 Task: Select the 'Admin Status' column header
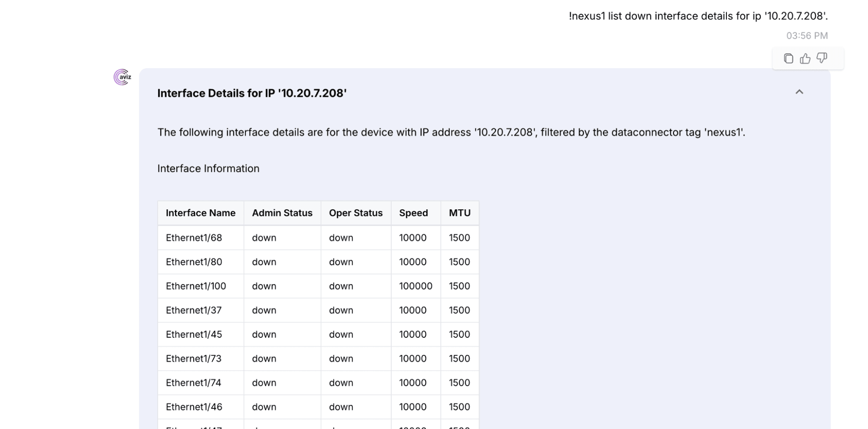click(x=281, y=213)
